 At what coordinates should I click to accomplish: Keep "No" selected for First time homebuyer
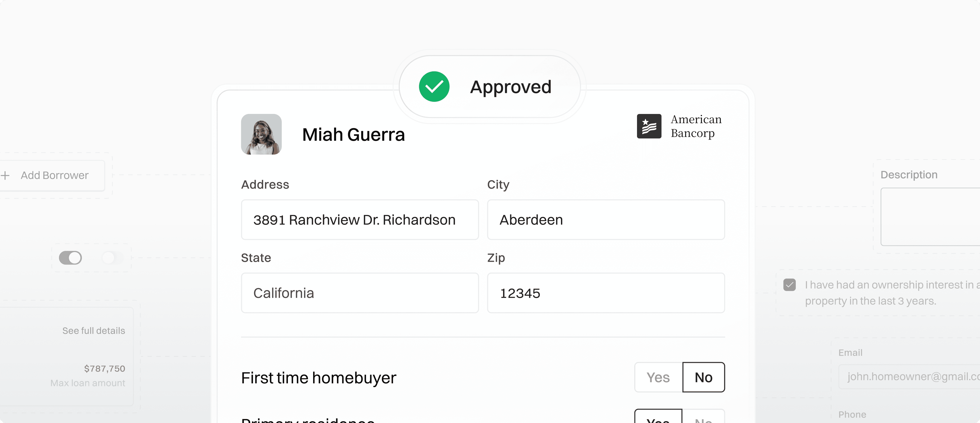pyautogui.click(x=703, y=377)
